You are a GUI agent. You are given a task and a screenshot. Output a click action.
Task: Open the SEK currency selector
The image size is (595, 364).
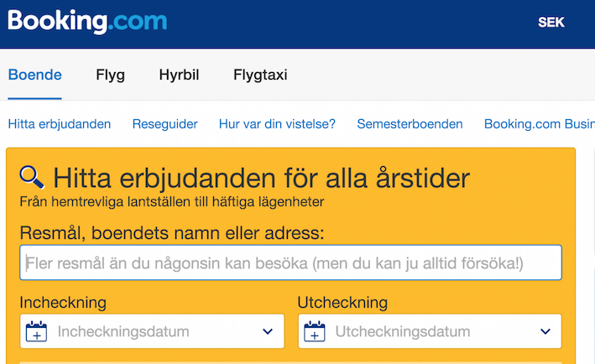pyautogui.click(x=551, y=23)
